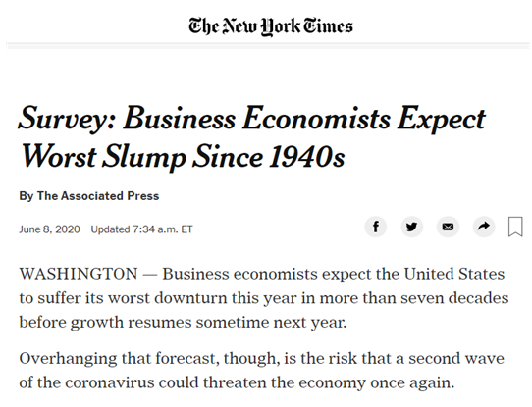The width and height of the screenshot is (532, 407).
Task: Save article with the bookmark icon
Action: (x=515, y=227)
